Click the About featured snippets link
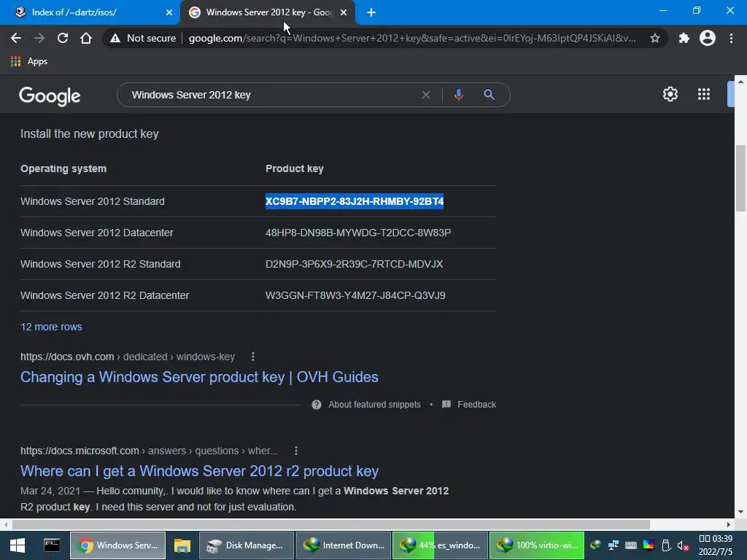This screenshot has width=747, height=560. click(x=374, y=404)
